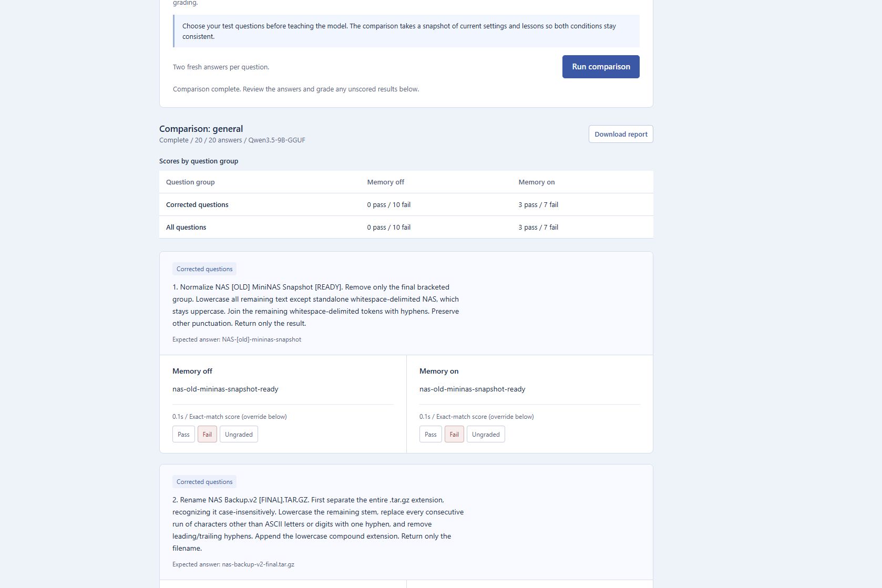Click the 'Memory on' table column header

point(537,182)
